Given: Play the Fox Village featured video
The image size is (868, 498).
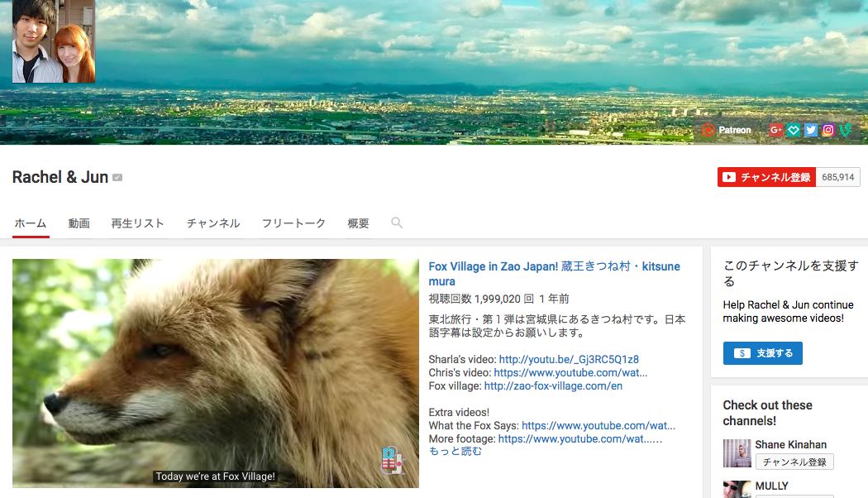Looking at the screenshot, I should (215, 373).
